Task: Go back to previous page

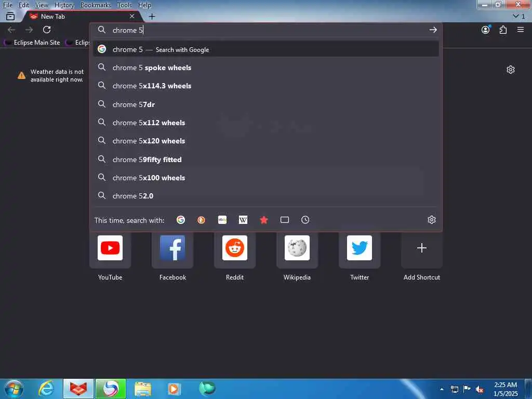Action: click(11, 30)
